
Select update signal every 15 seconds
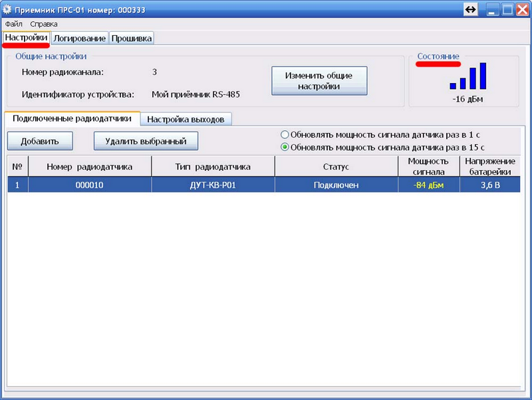click(x=285, y=147)
